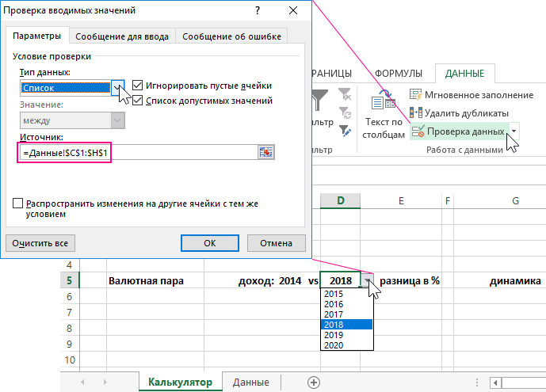Select 2019 from the year dropdown list

pyautogui.click(x=346, y=335)
